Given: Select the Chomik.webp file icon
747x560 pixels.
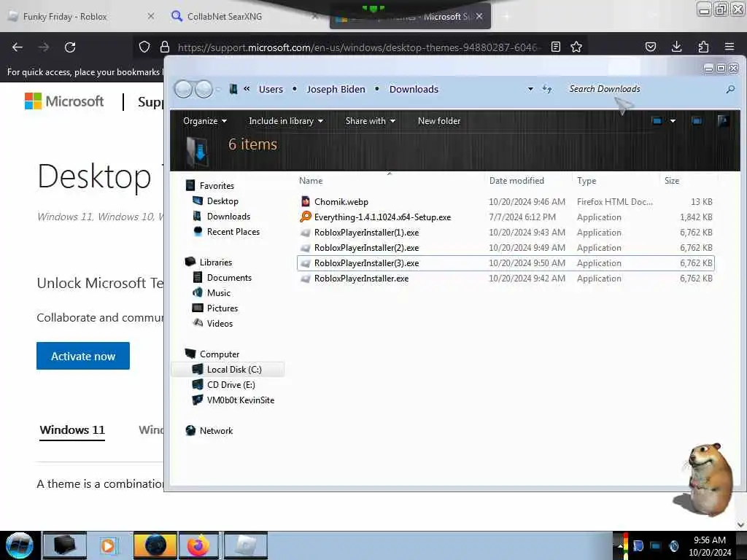Looking at the screenshot, I should point(306,201).
